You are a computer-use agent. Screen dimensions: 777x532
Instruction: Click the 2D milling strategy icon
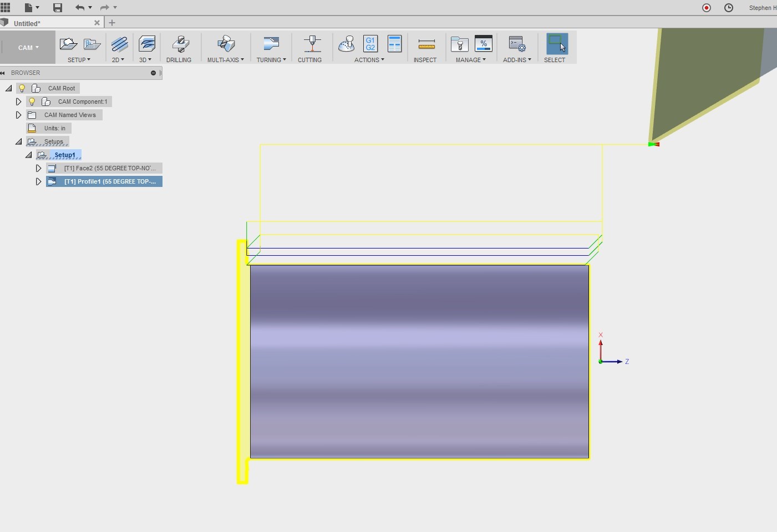119,44
